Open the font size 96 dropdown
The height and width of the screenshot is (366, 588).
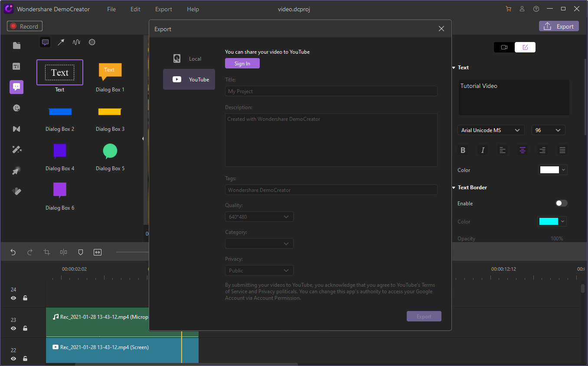pyautogui.click(x=549, y=130)
